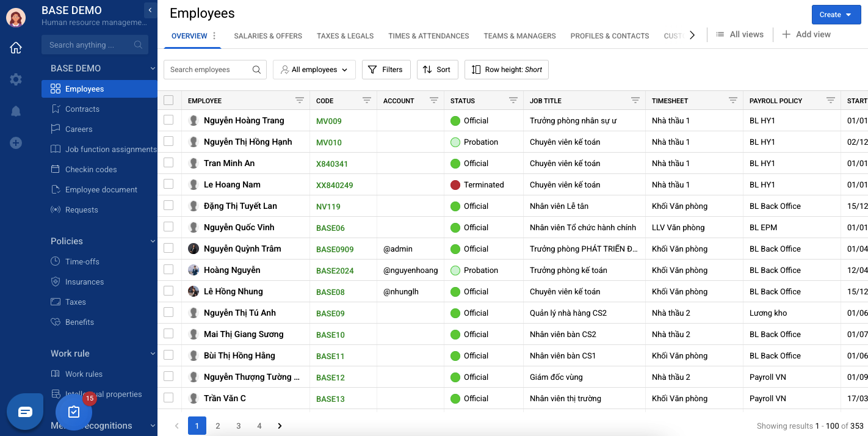Click green Official status dot for Tran Minh An

pos(455,163)
